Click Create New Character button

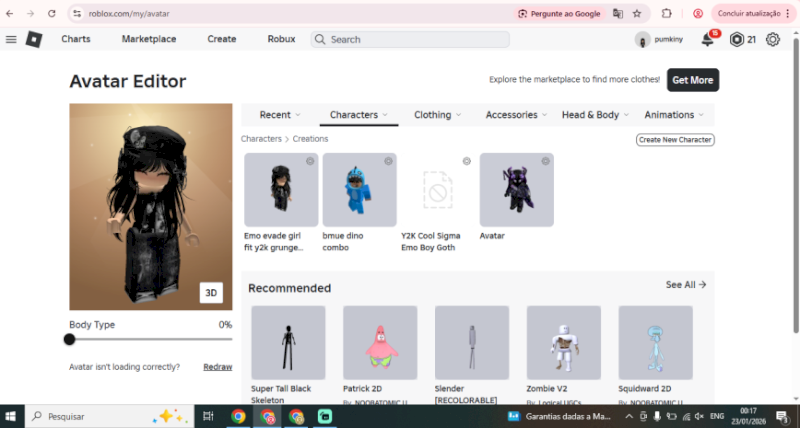675,140
